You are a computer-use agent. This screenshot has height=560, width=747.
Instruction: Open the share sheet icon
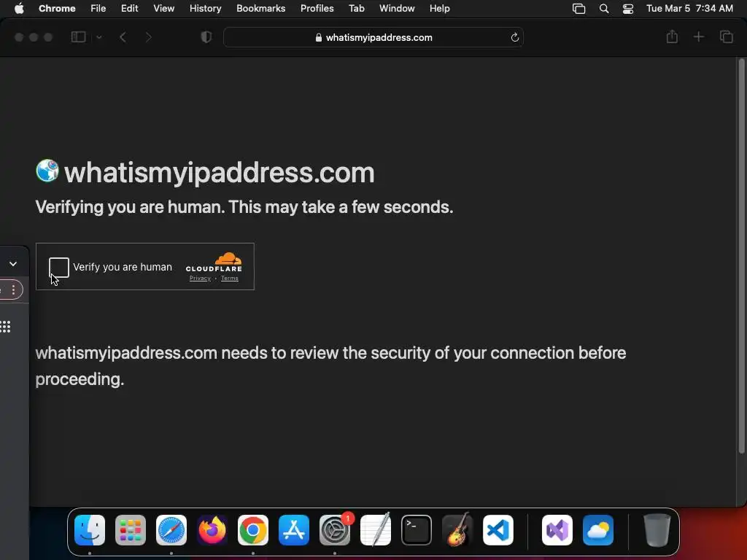click(672, 36)
